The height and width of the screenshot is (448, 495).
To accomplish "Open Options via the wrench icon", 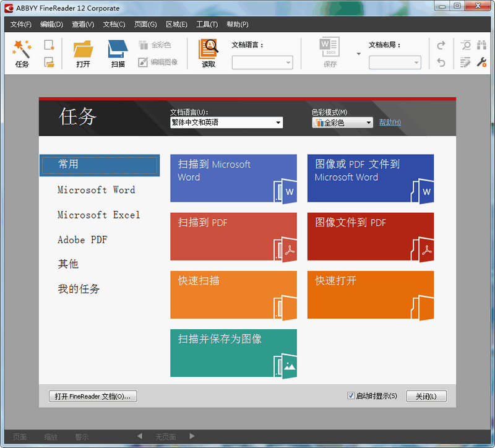I will coord(481,62).
